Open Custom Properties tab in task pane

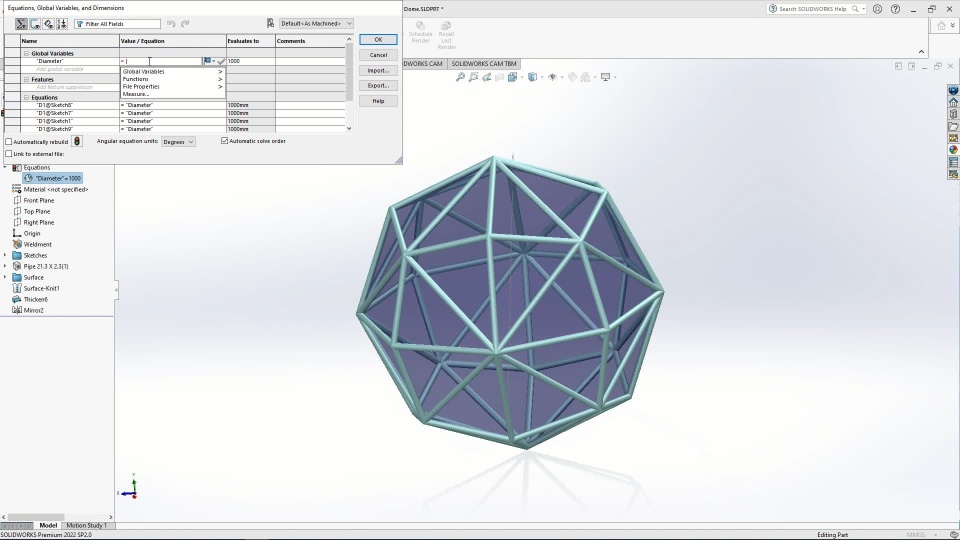click(x=953, y=162)
